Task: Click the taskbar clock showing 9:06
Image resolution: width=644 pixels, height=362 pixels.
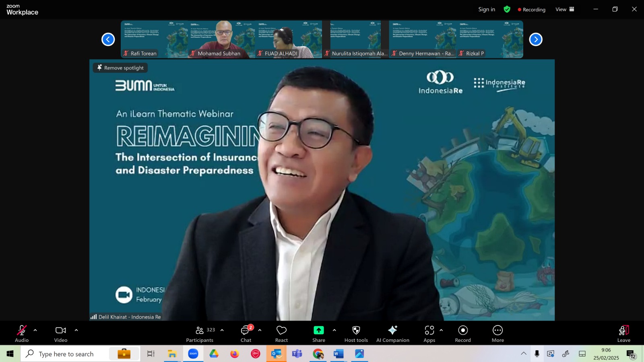Action: tap(606, 354)
